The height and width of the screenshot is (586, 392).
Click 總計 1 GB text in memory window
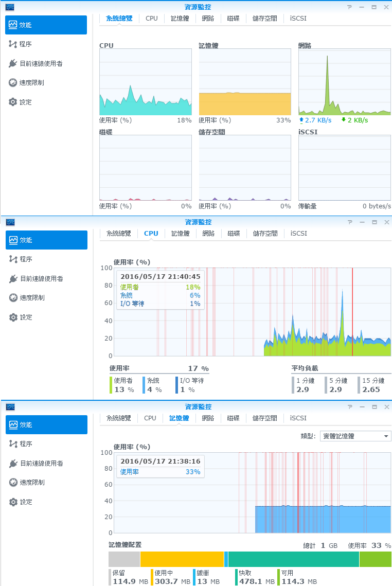point(320,546)
